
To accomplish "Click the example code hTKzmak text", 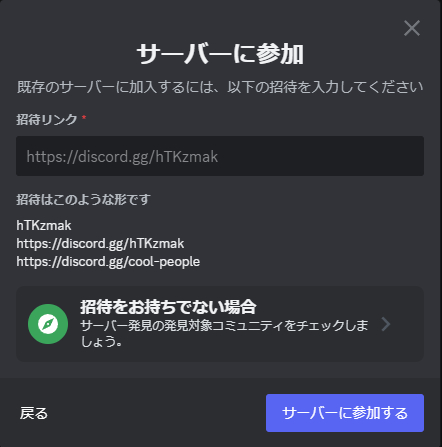I will [x=44, y=226].
